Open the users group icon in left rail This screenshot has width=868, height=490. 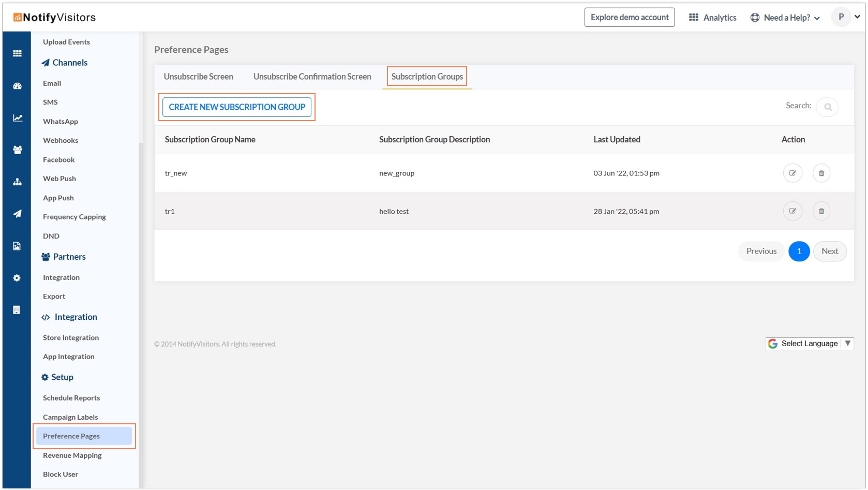pos(17,150)
